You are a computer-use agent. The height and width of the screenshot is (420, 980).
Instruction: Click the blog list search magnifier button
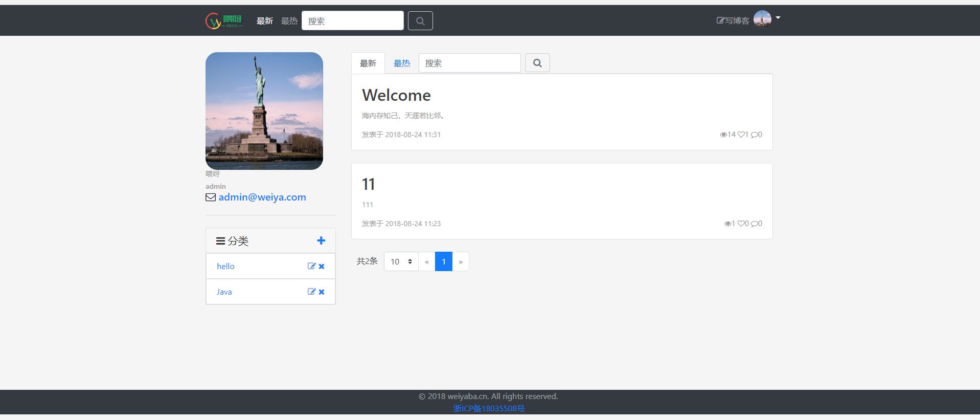tap(537, 63)
